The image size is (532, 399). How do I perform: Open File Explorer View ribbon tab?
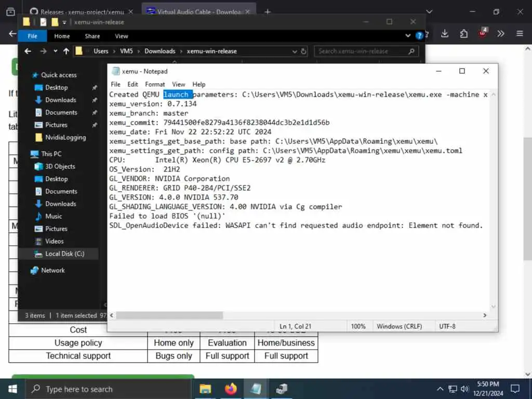122,36
